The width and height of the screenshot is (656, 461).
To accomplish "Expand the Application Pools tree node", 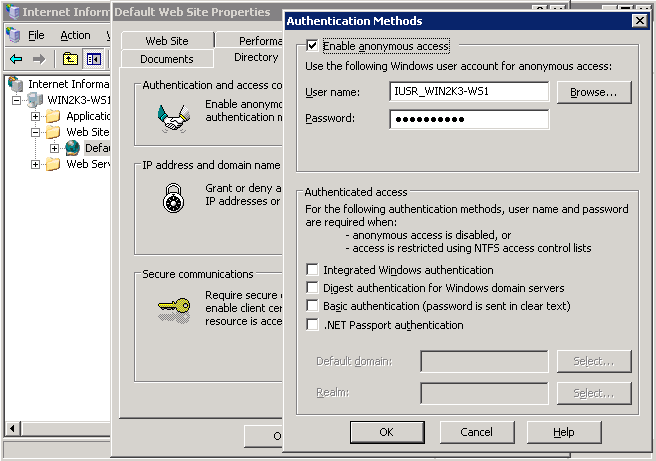I will coord(36,116).
